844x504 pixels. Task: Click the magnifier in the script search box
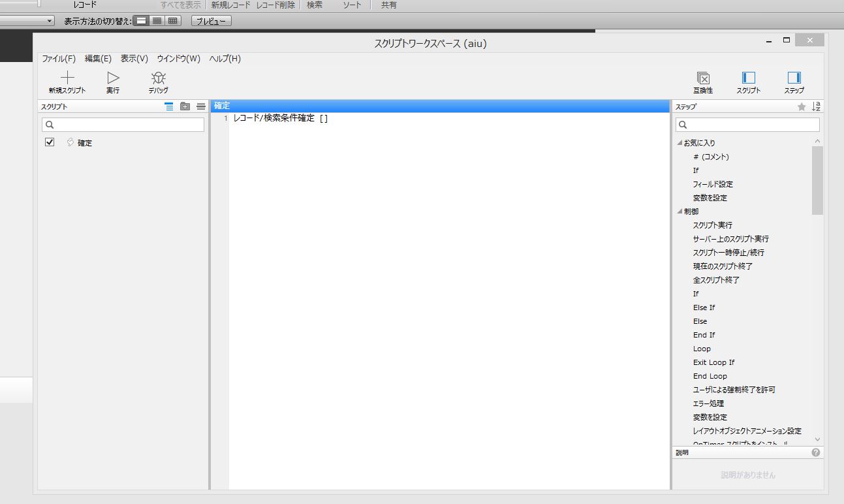[50, 125]
